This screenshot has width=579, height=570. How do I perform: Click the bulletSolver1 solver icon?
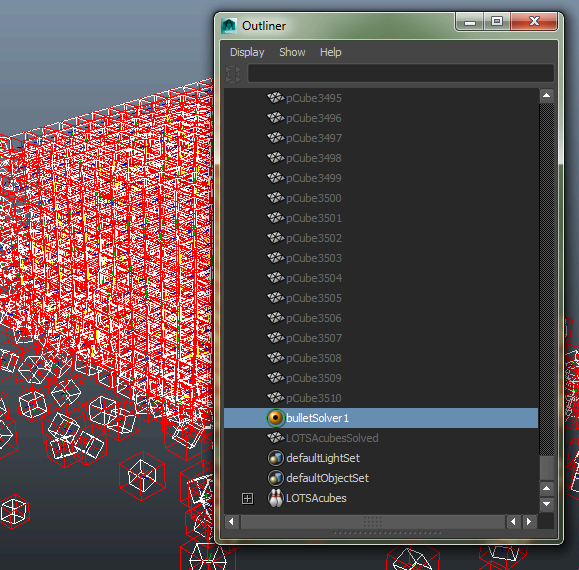click(x=275, y=418)
